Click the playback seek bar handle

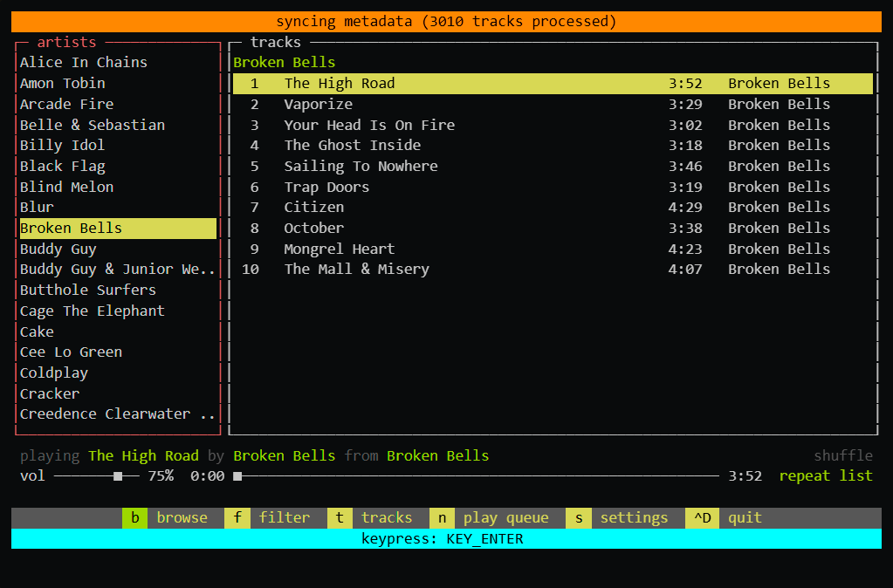tap(237, 475)
